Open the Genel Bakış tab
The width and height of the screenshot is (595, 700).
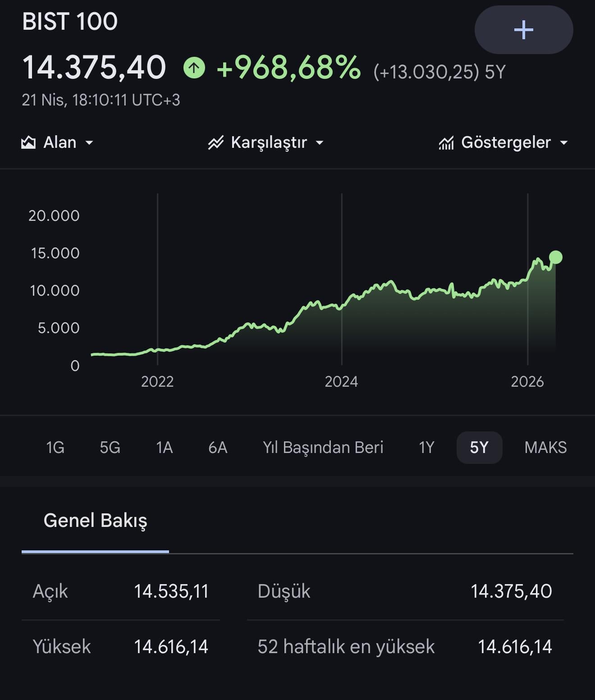(x=95, y=521)
